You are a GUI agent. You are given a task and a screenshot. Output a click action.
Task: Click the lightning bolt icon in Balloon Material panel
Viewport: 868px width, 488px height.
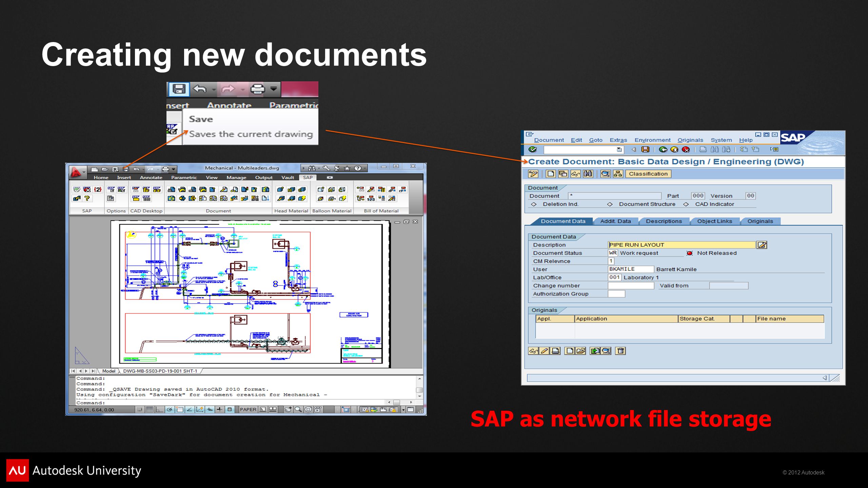click(x=342, y=198)
